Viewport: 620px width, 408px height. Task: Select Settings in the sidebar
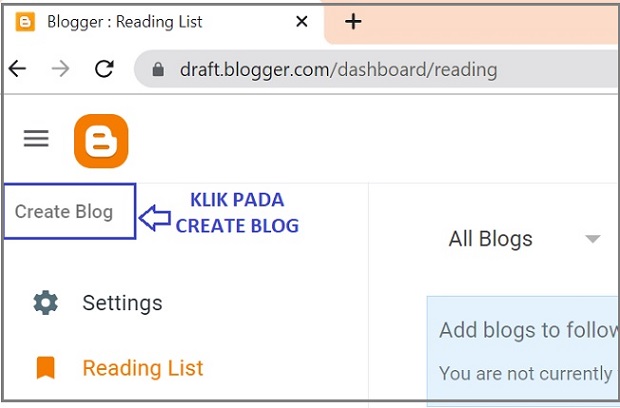point(122,303)
